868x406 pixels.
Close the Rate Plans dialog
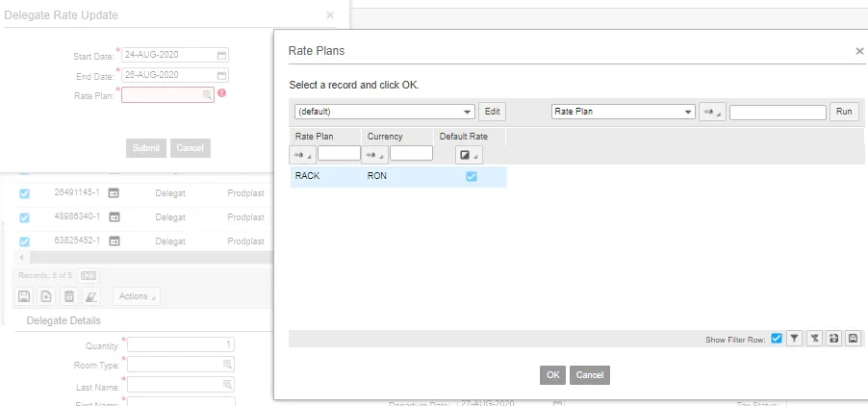(x=859, y=51)
